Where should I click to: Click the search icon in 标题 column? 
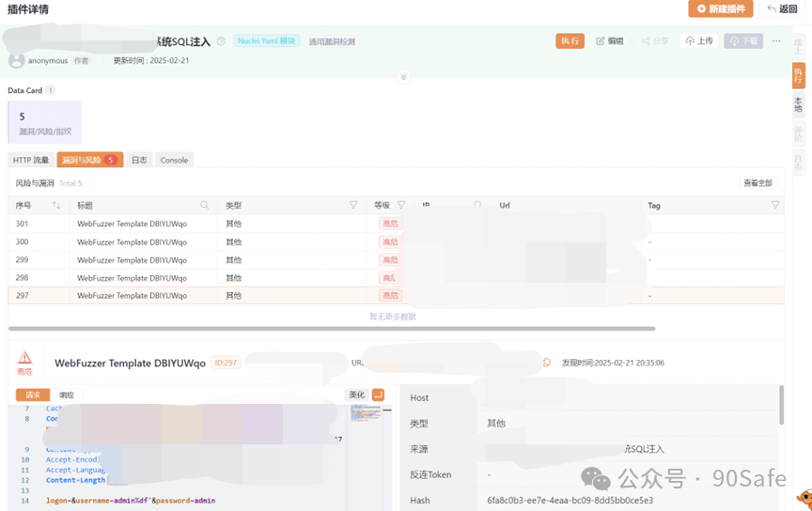205,205
